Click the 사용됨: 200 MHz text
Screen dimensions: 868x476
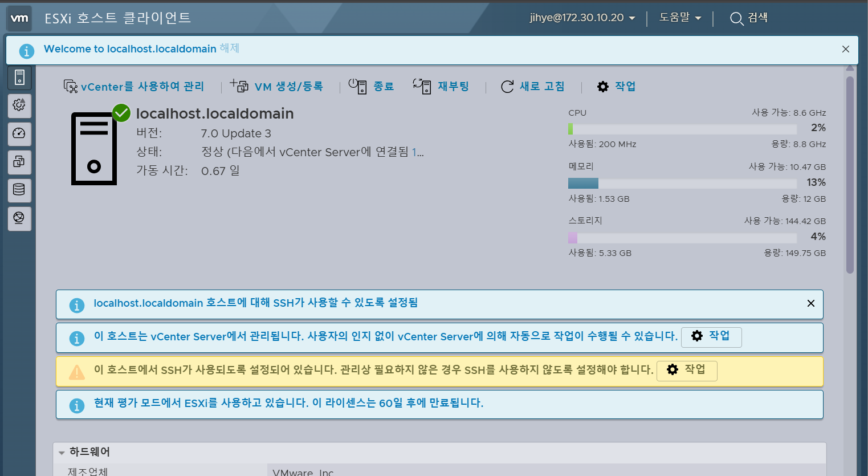tap(602, 144)
